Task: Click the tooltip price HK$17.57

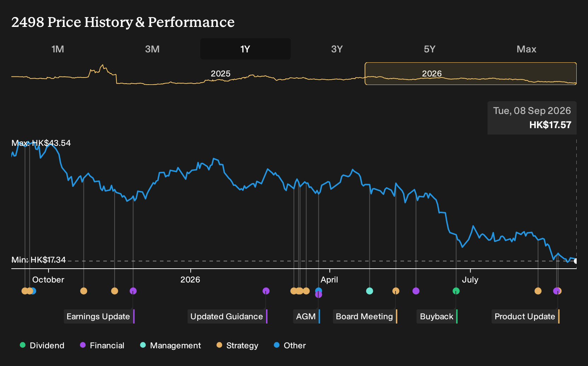Action: [x=550, y=125]
